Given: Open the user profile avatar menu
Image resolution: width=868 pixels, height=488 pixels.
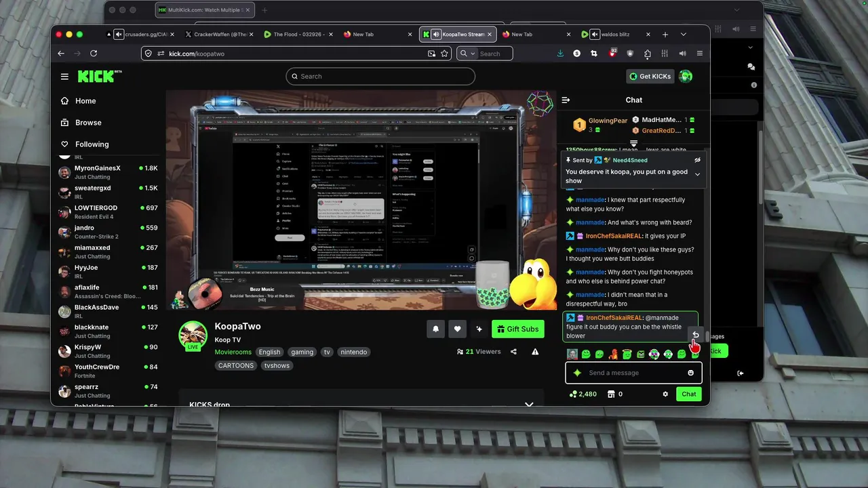Looking at the screenshot, I should 686,77.
